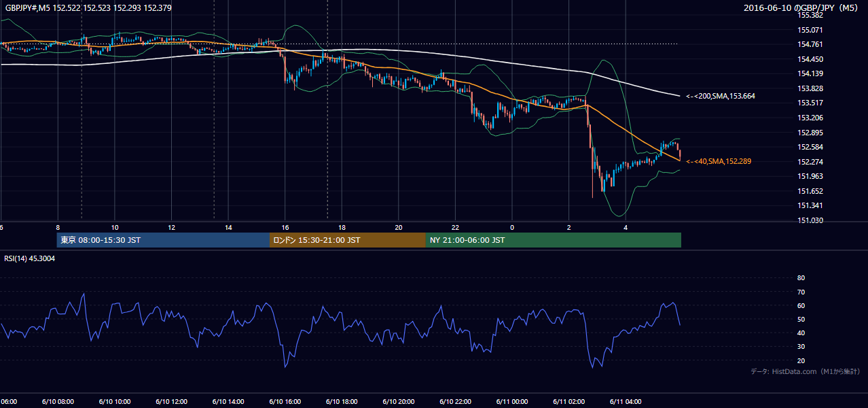Click price axis value 152.895
This screenshot has width=868, height=408.
[x=811, y=133]
